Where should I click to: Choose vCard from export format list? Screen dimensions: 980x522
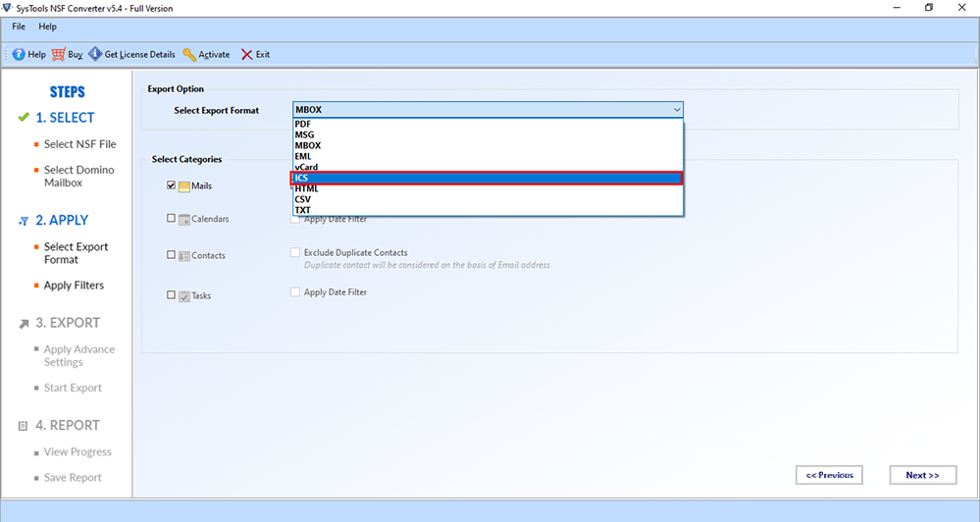[488, 167]
